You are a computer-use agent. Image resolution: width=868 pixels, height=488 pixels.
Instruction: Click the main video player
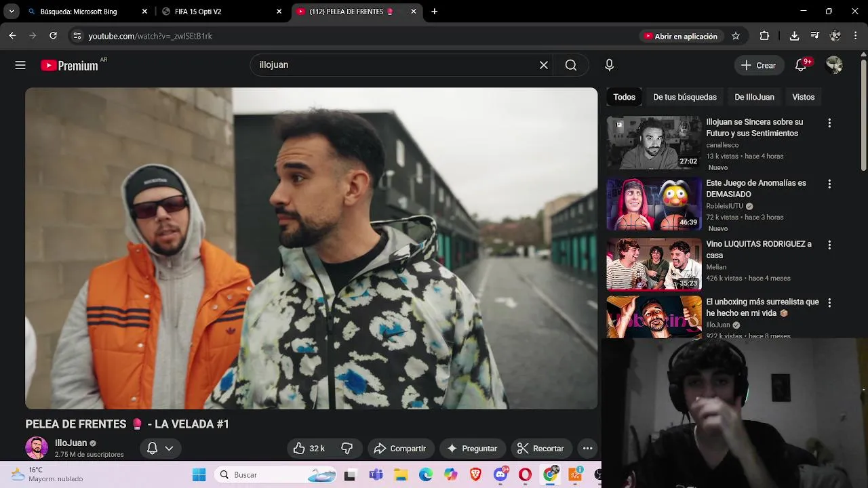311,248
